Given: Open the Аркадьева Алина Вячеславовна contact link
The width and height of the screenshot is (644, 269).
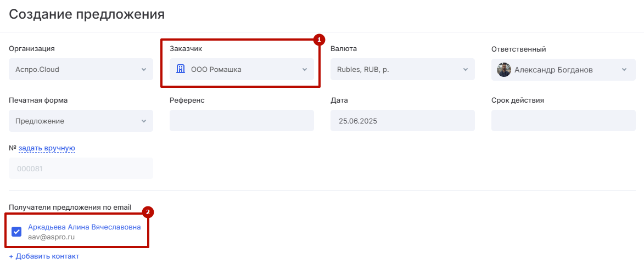Looking at the screenshot, I should click(84, 227).
